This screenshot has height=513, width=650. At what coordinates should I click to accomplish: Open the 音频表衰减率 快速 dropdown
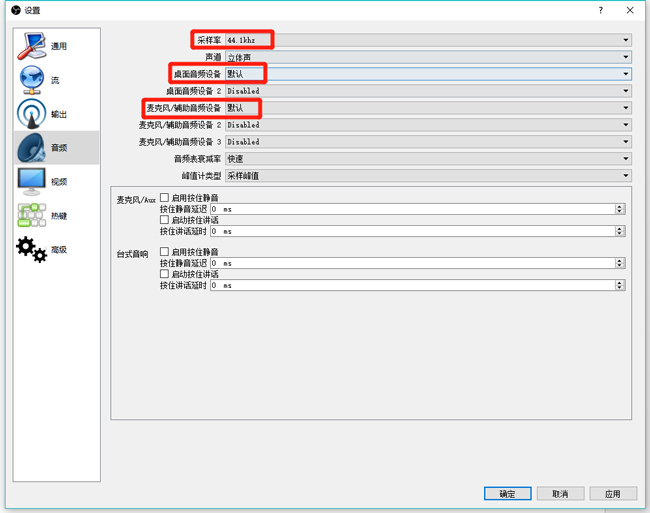pyautogui.click(x=428, y=159)
